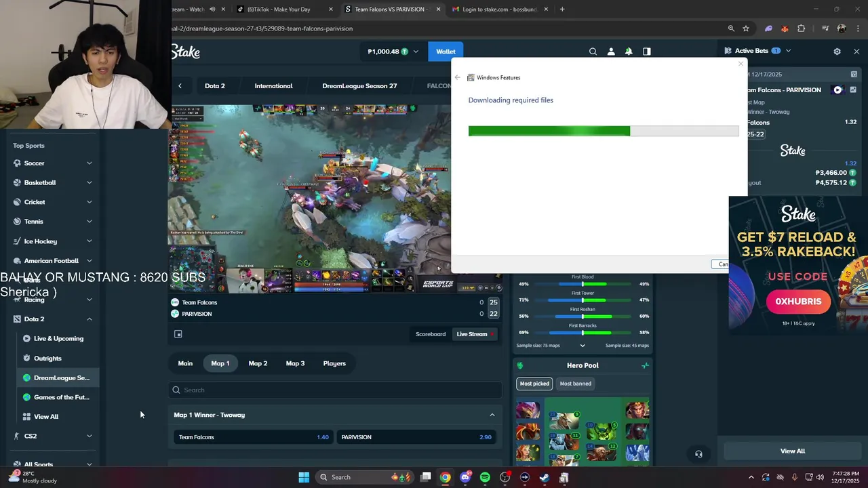Click the market Search input field

point(336,390)
